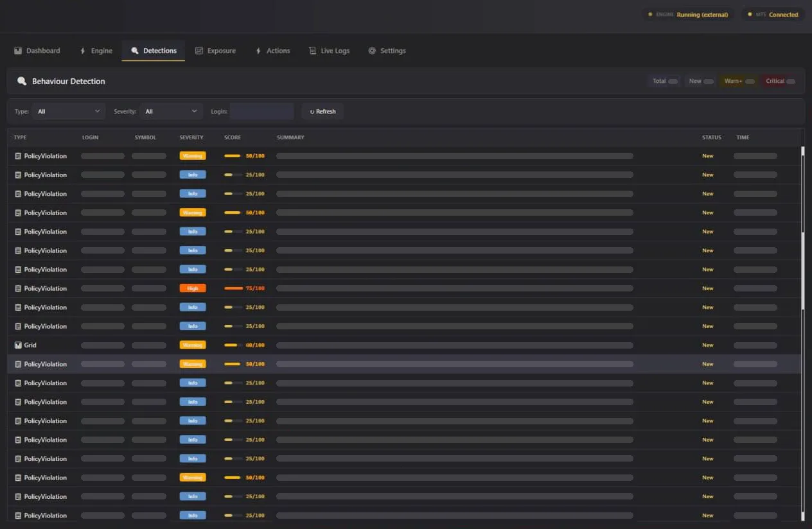Expand the Severity filter dropdown
The image size is (812, 529).
pyautogui.click(x=172, y=111)
